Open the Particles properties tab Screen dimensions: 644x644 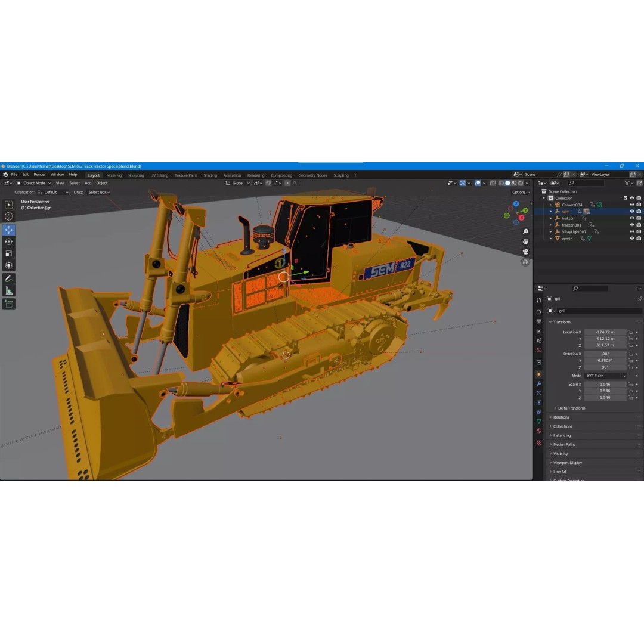[x=539, y=393]
